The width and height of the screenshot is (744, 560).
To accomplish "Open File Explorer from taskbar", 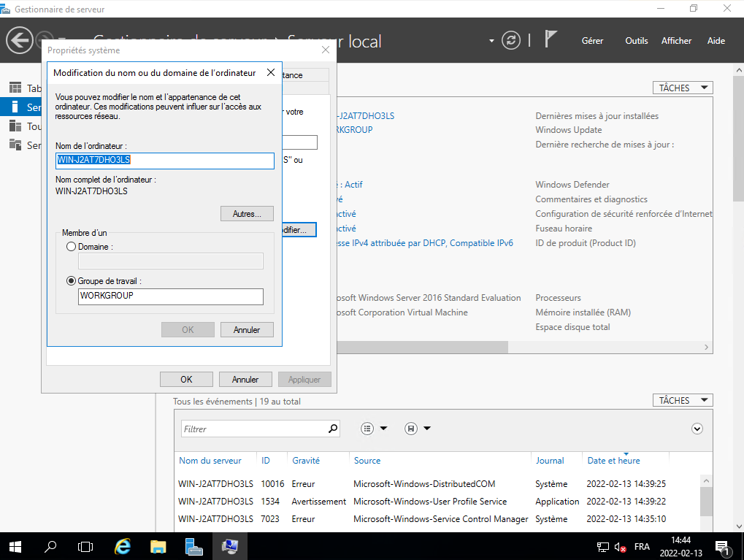I will click(158, 546).
